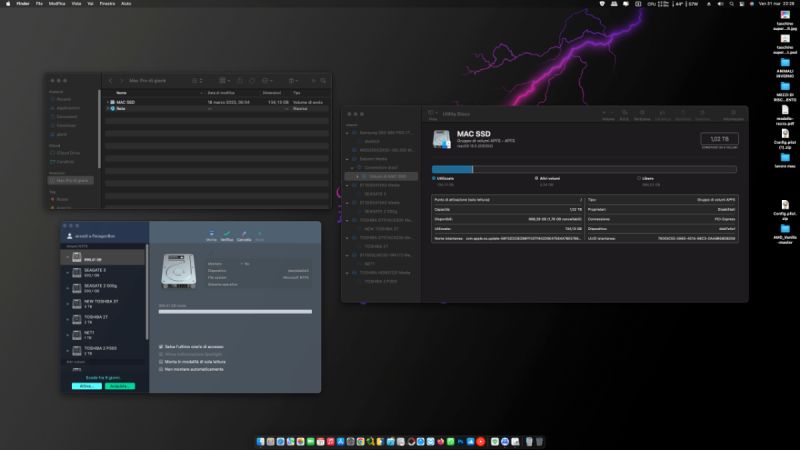Toggle Salva l'ultimo orario di accesso checkbox
This screenshot has height=450, width=800.
(x=161, y=347)
